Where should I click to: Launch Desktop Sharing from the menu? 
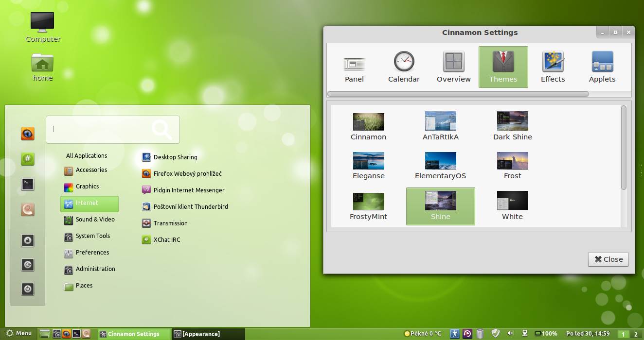(170, 157)
